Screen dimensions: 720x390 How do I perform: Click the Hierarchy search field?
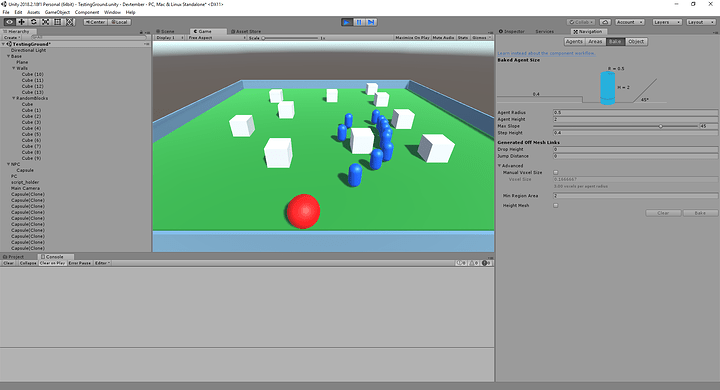[88, 38]
